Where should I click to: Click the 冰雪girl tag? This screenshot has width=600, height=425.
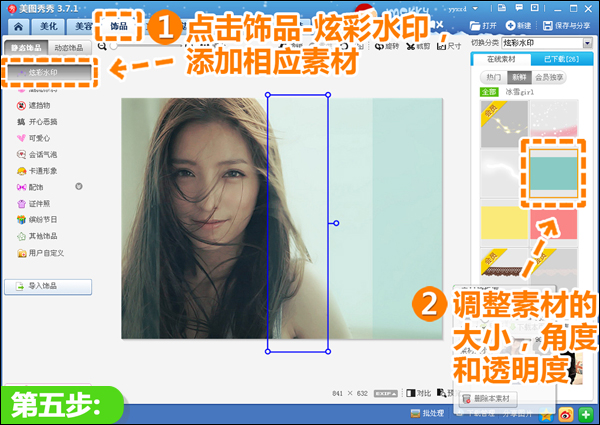[x=519, y=92]
